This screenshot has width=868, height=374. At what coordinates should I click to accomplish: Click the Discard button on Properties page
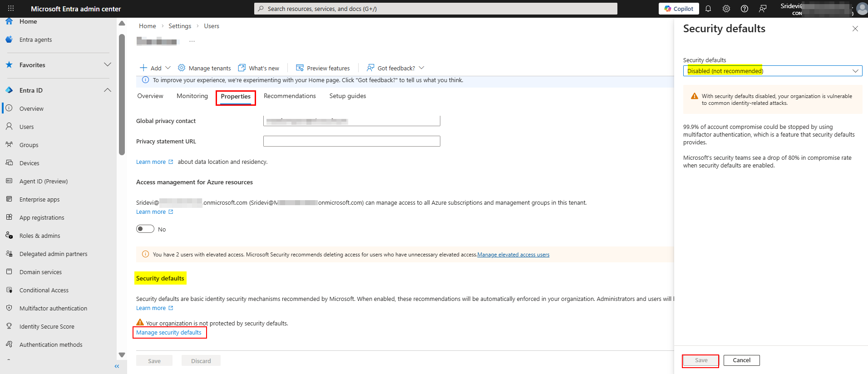point(201,361)
